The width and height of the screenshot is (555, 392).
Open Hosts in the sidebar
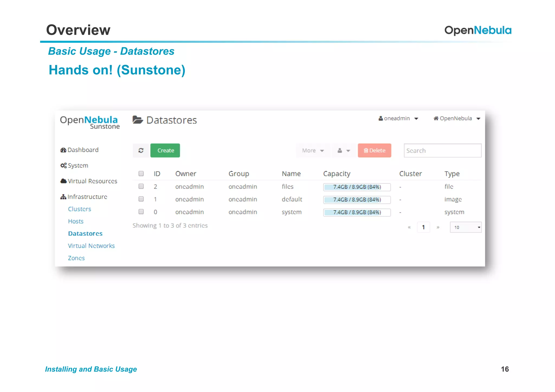[x=76, y=221]
